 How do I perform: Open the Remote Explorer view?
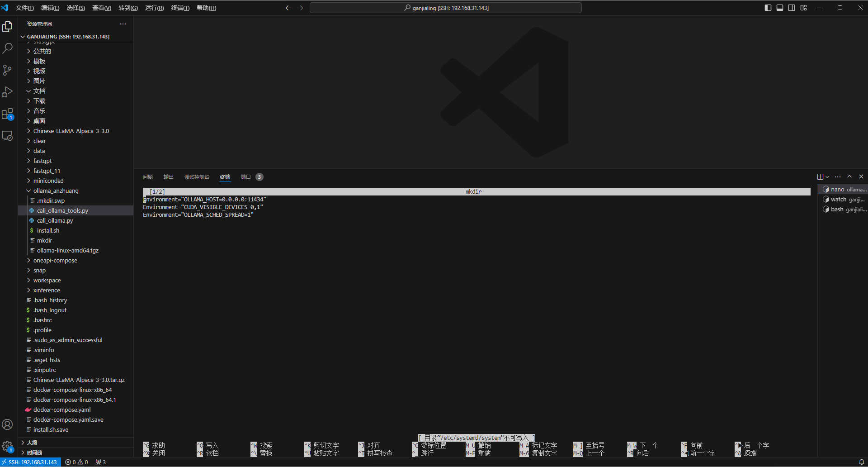[x=7, y=135]
